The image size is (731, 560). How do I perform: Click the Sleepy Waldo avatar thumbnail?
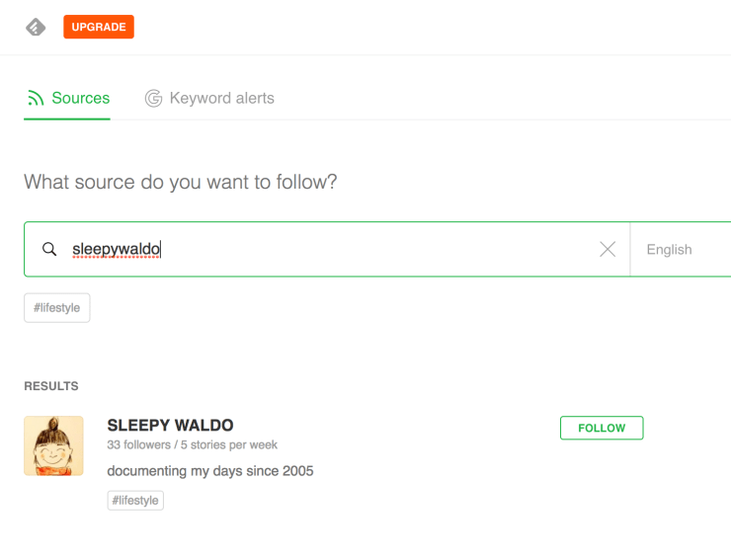point(53,445)
